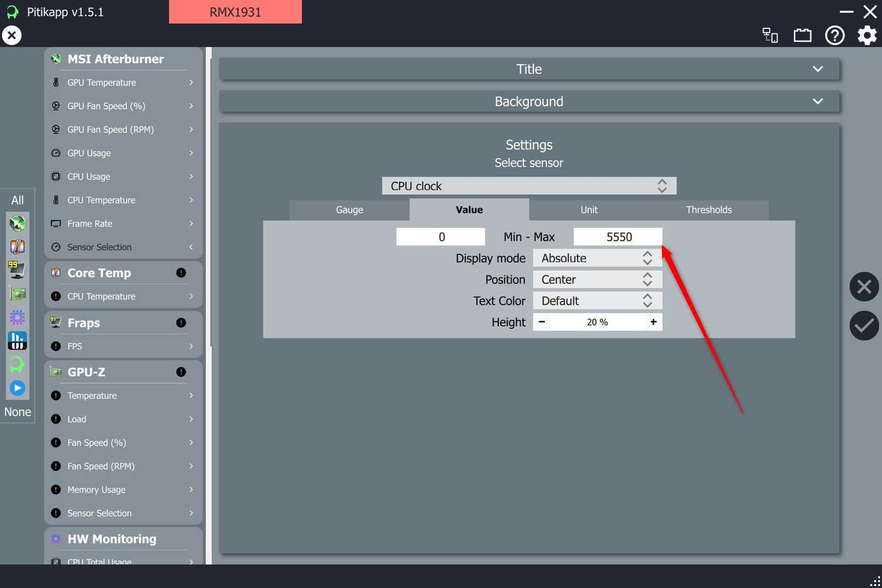Expand the Title section
Viewport: 882px width, 588px height.
pos(529,69)
